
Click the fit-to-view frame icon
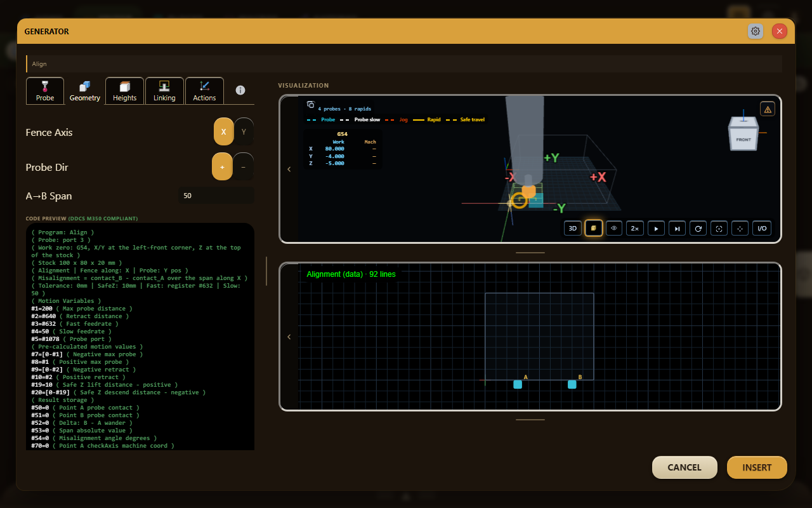click(x=719, y=228)
